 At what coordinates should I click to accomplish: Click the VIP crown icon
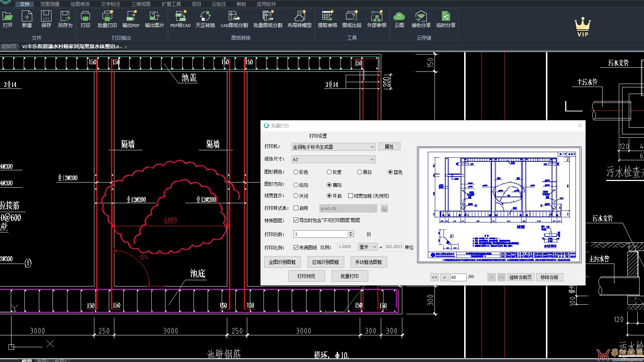pyautogui.click(x=583, y=27)
